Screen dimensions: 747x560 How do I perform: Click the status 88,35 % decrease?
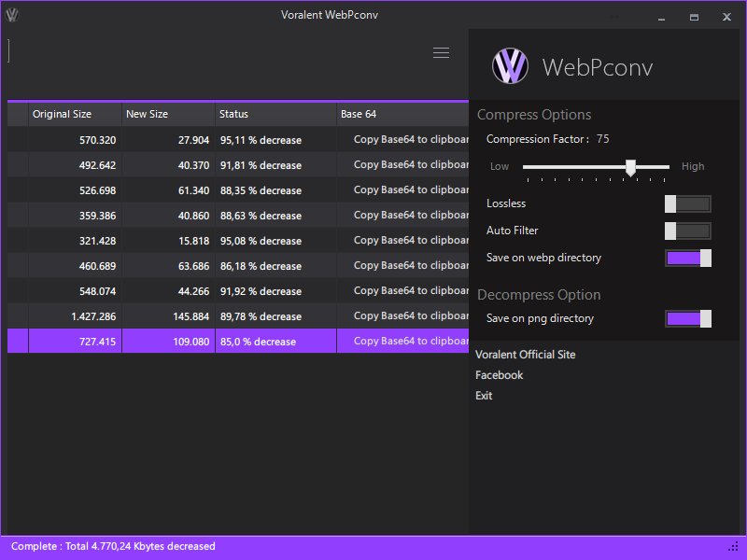(x=261, y=190)
